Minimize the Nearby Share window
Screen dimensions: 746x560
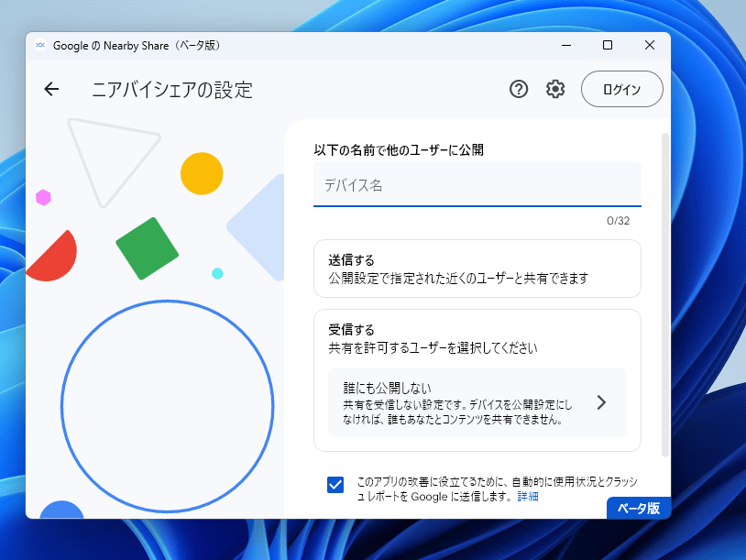click(x=566, y=45)
